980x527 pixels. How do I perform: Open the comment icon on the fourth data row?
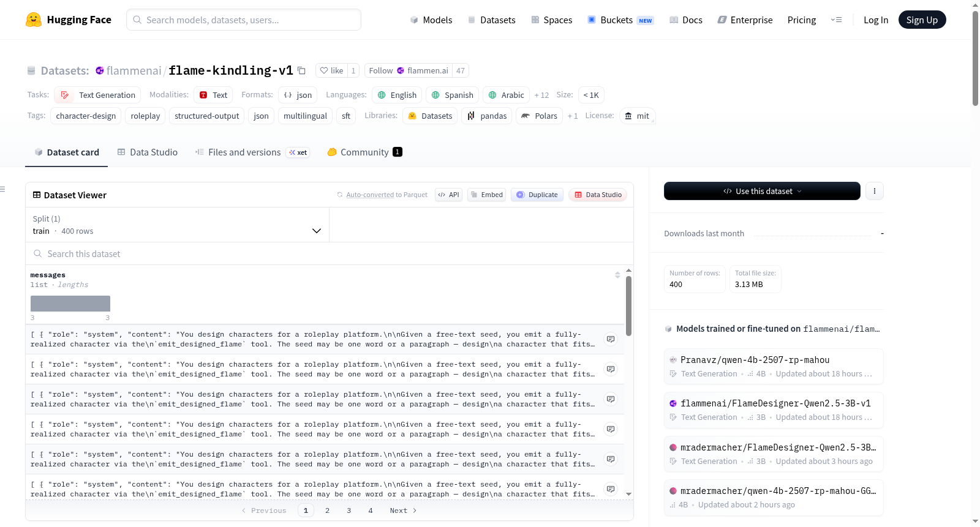pos(611,429)
